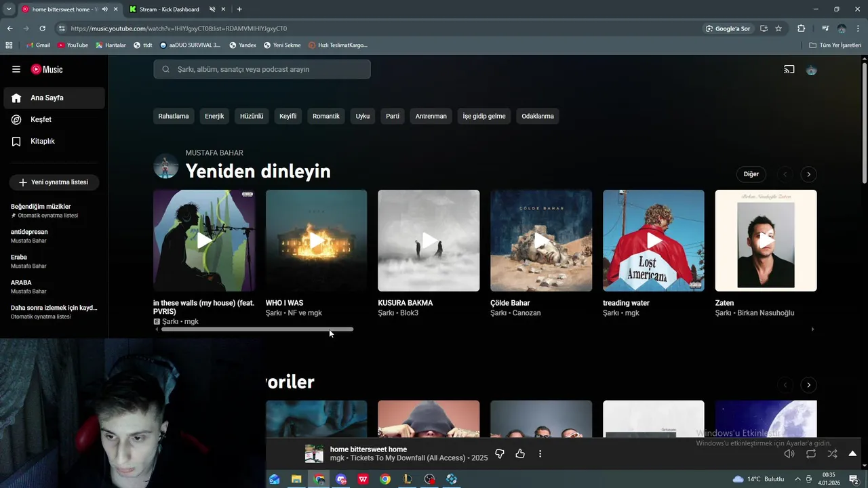Viewport: 868px width, 488px height.
Task: Toggle shuffle playback
Action: coord(832,454)
